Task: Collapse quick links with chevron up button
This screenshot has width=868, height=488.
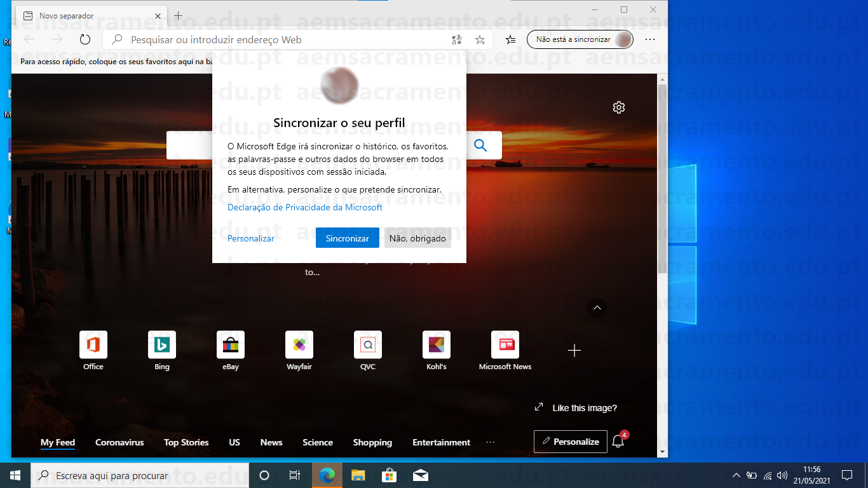Action: point(597,308)
